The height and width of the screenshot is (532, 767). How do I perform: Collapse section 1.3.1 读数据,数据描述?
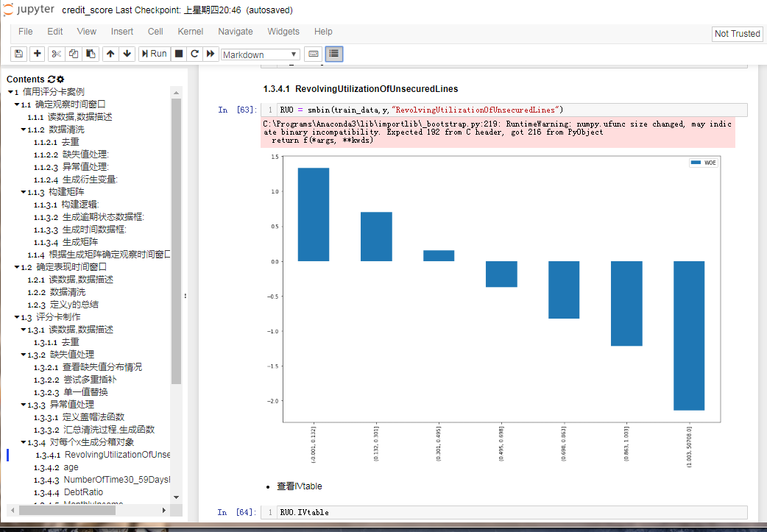click(24, 330)
